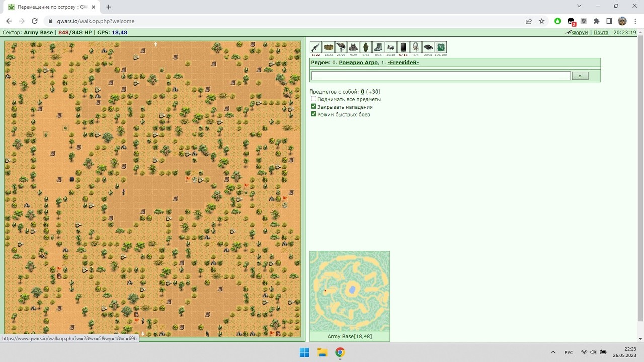Click the Army Base minimap
The height and width of the screenshot is (362, 644).
[350, 291]
